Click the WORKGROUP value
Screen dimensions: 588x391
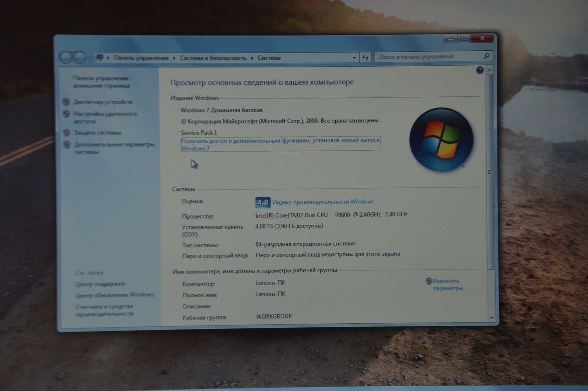pos(274,316)
